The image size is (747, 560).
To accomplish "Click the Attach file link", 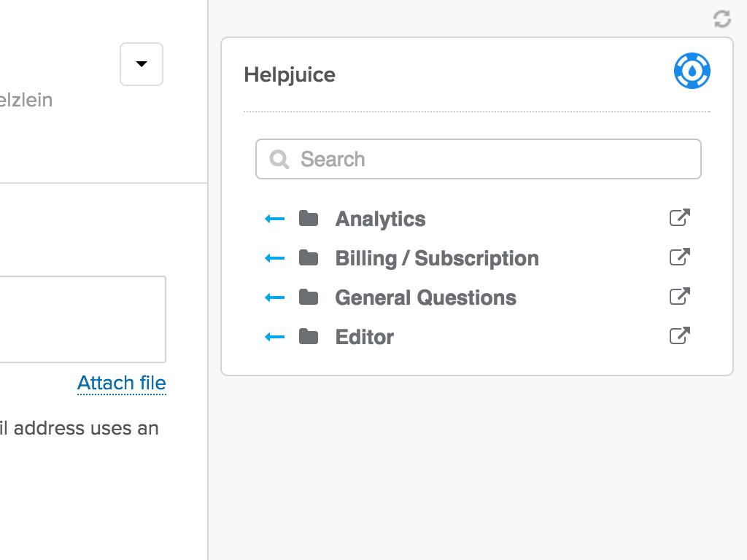I will point(121,383).
